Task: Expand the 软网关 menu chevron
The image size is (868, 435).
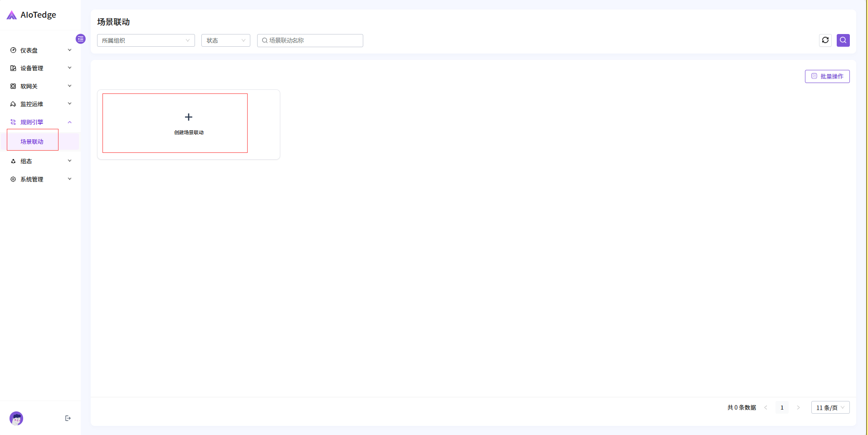Action: pos(69,86)
